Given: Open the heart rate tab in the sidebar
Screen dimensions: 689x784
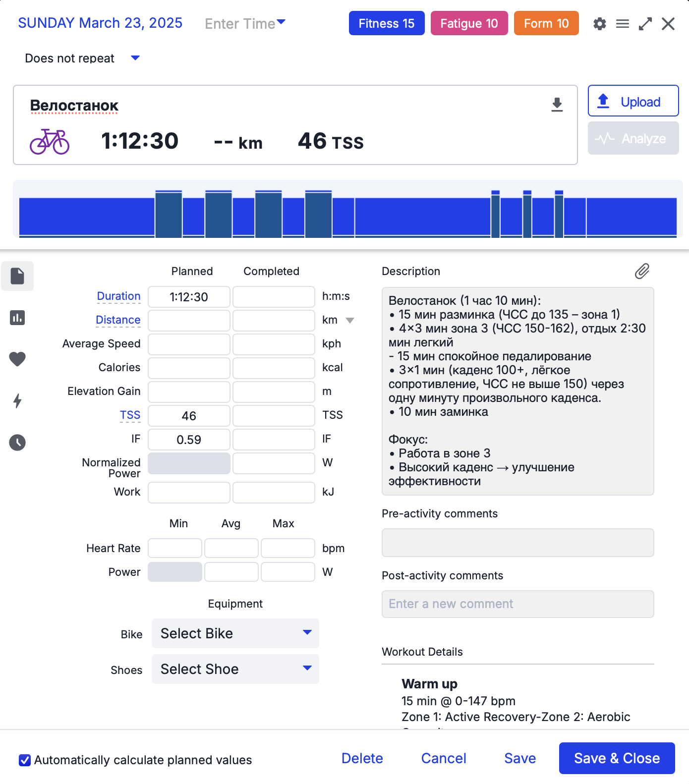Looking at the screenshot, I should click(17, 359).
